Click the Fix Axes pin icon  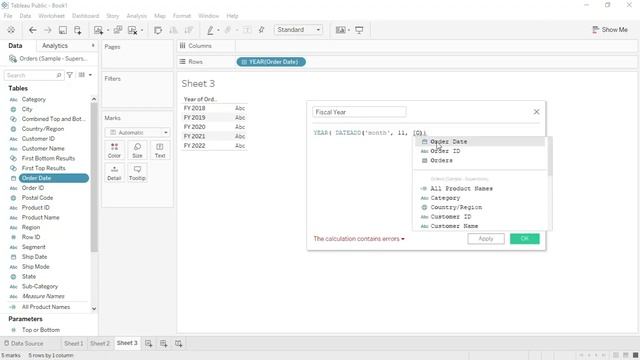tap(262, 30)
